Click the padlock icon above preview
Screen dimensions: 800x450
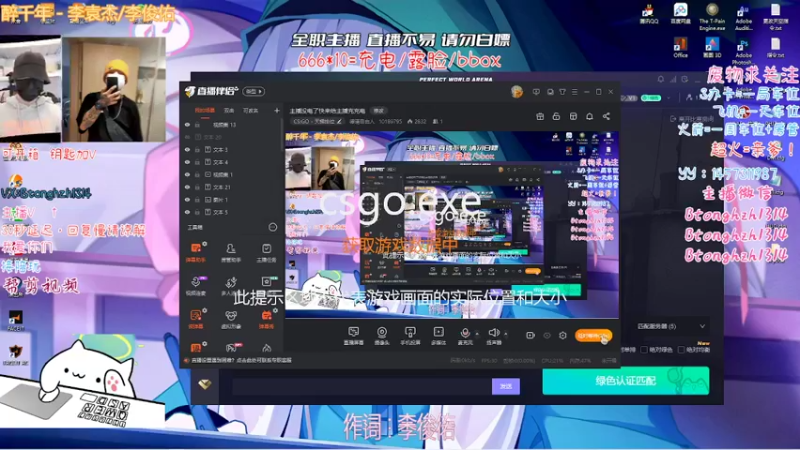[x=556, y=116]
